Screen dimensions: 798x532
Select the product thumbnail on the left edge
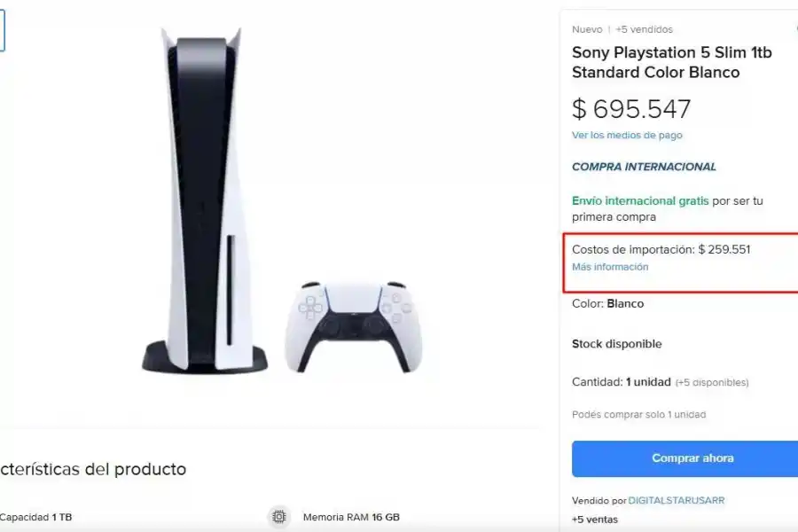(3, 29)
